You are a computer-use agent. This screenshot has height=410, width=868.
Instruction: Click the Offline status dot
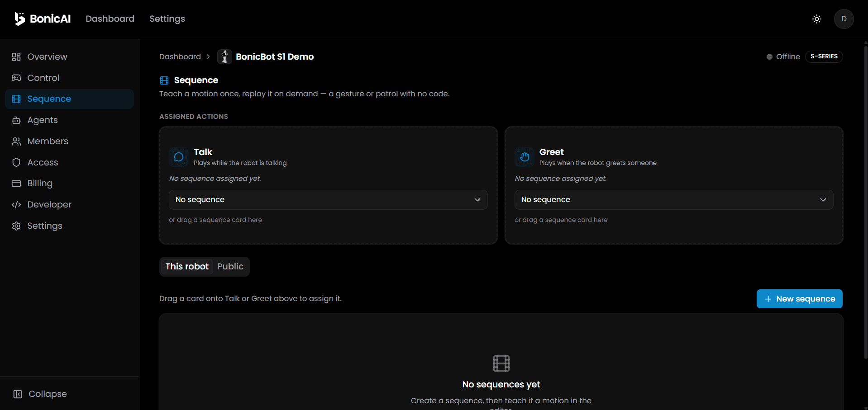(x=769, y=57)
